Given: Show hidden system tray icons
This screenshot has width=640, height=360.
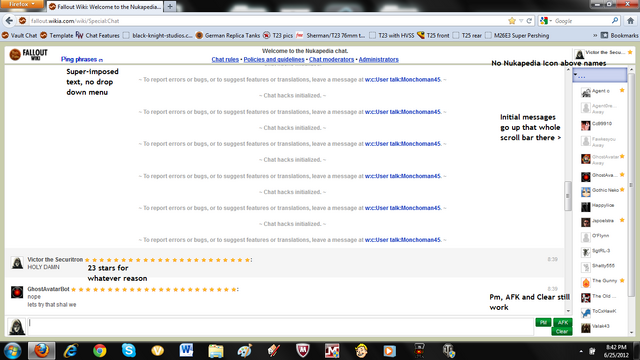Looking at the screenshot, I should tap(581, 351).
